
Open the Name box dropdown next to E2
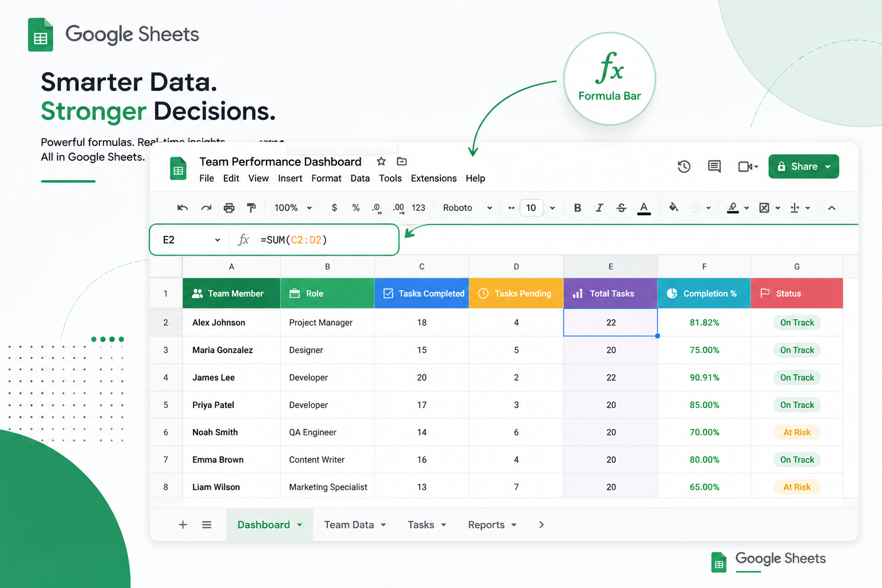(218, 240)
